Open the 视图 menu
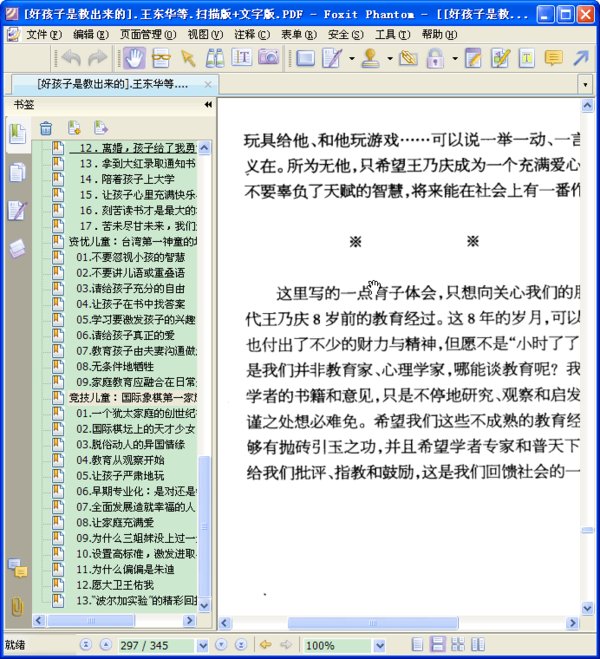600x659 pixels. [205, 34]
